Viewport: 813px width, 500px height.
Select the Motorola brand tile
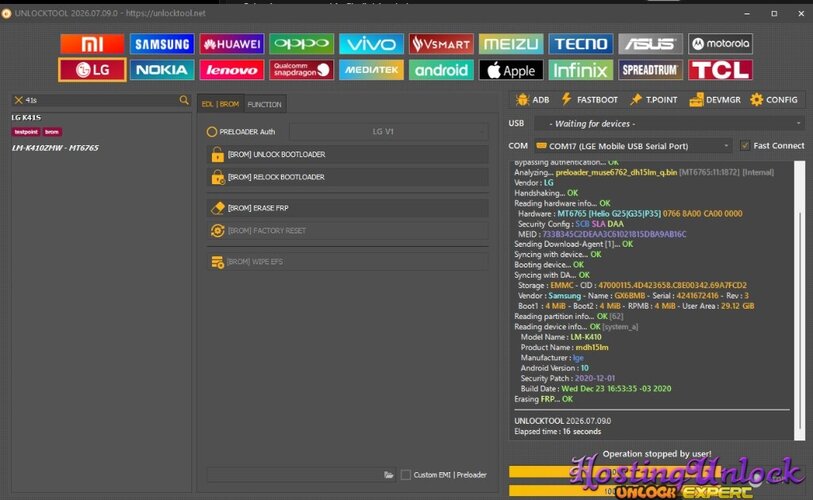coord(720,44)
